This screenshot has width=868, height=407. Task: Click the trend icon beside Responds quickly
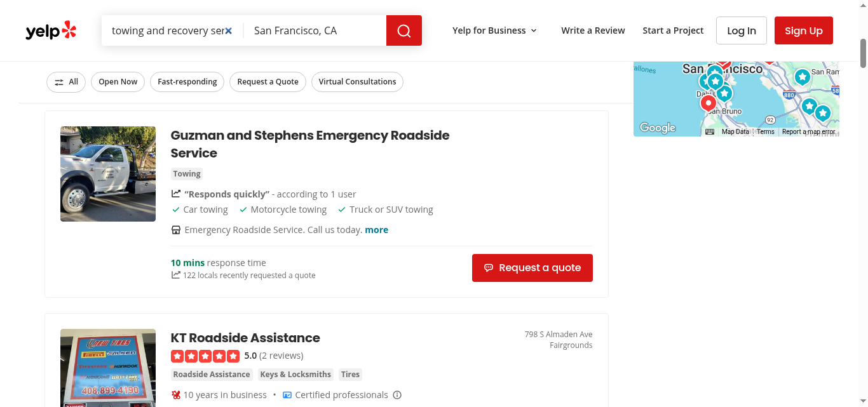coord(176,194)
